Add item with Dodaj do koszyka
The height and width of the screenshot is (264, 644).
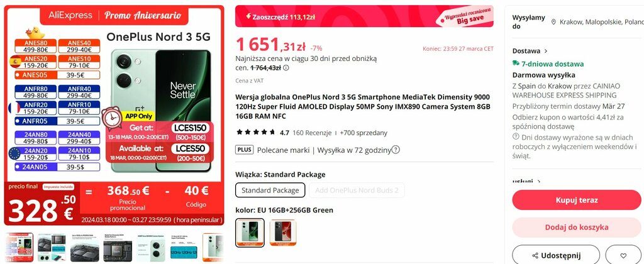point(577,228)
